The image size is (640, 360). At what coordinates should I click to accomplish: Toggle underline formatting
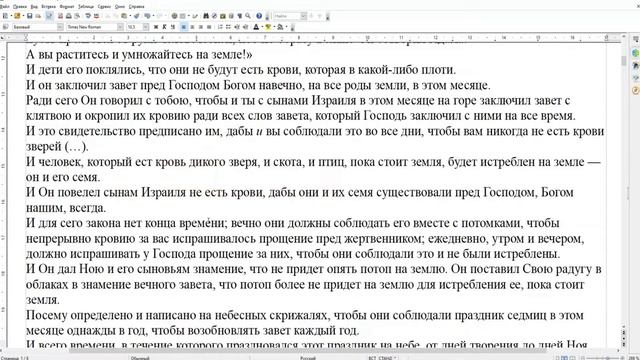pyautogui.click(x=173, y=27)
